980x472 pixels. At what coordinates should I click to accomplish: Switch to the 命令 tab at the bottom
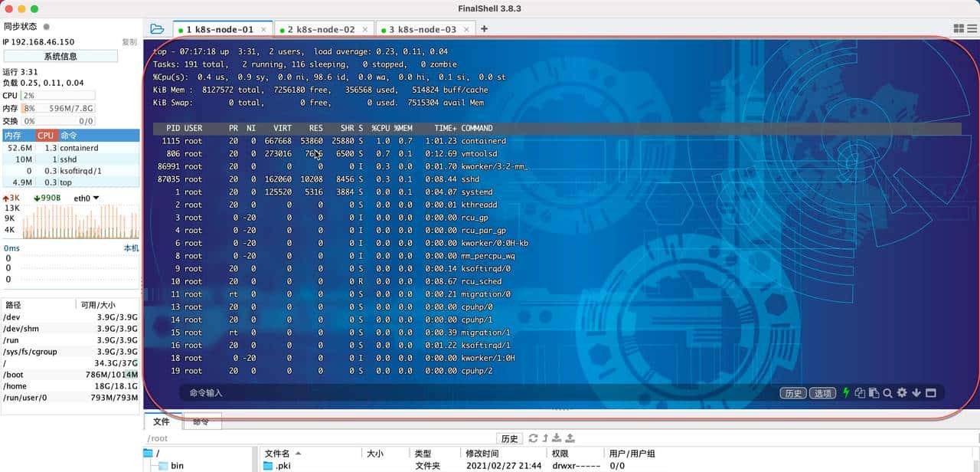pyautogui.click(x=202, y=421)
